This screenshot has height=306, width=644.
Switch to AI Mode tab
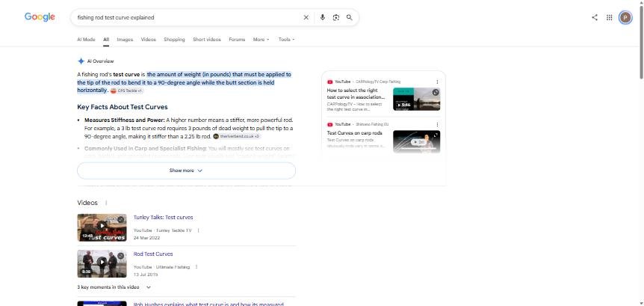tap(86, 40)
